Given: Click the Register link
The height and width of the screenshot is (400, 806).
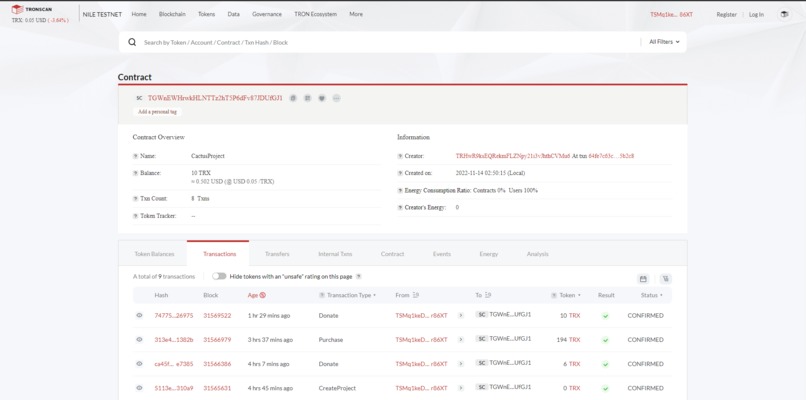Looking at the screenshot, I should click(726, 14).
